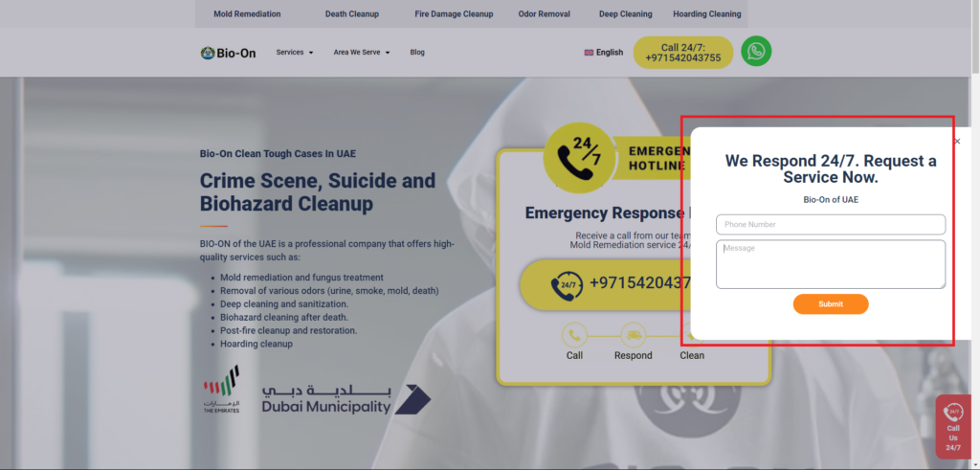Image resolution: width=980 pixels, height=470 pixels.
Task: Click the Call 24/7 phone number button
Action: (x=683, y=53)
